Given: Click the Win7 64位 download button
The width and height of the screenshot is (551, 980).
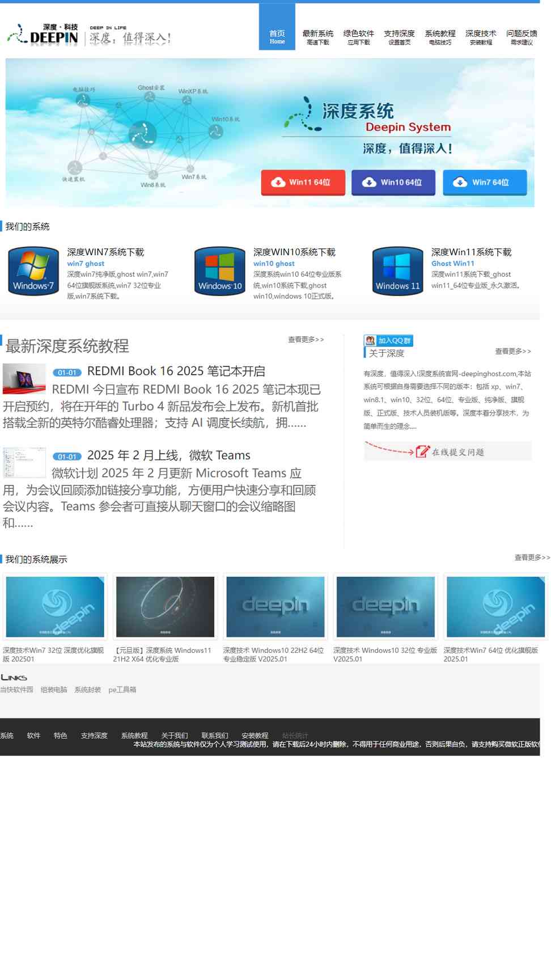Looking at the screenshot, I should coord(485,183).
